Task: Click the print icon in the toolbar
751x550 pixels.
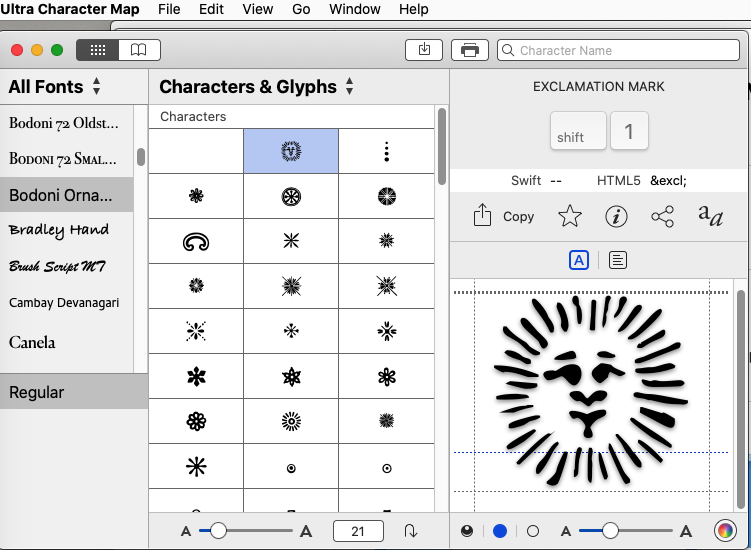Action: click(x=471, y=50)
